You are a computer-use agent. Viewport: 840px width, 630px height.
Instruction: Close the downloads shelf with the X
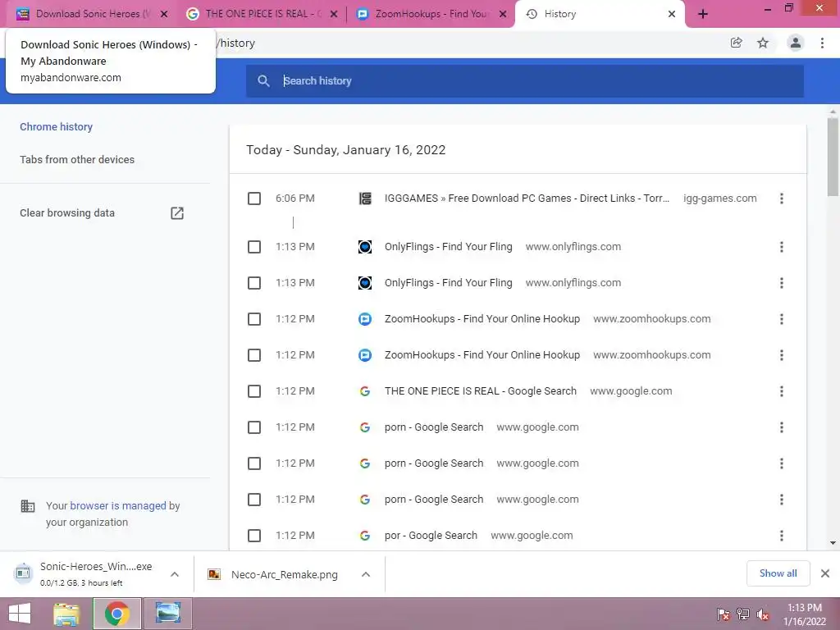point(825,573)
